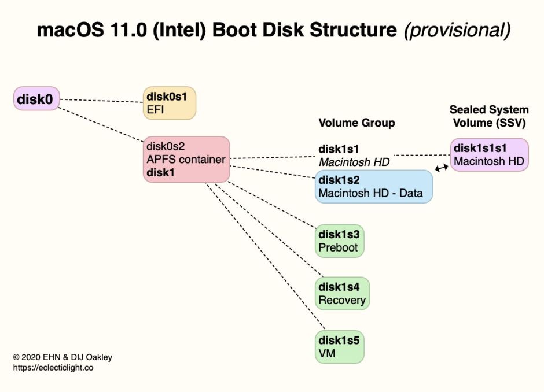
Task: Click the Volume Group heading
Action: (356, 123)
